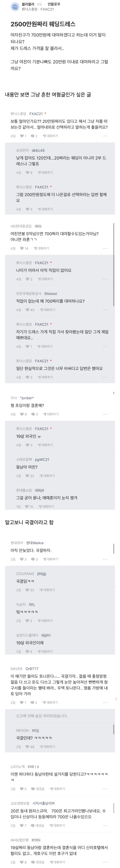Screen dimensions: 120x868
Task: Tap 대화하기 under 현대WeAre's comment
Action: [52, 559]
